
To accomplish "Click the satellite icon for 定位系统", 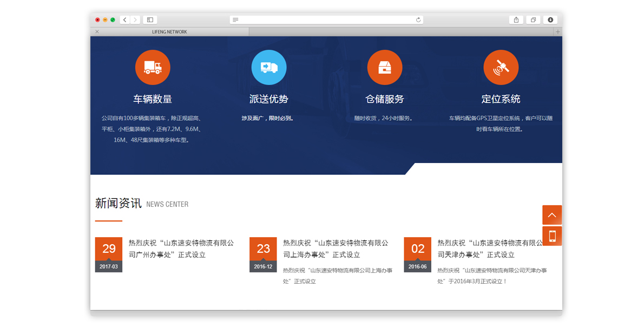I will (x=501, y=67).
